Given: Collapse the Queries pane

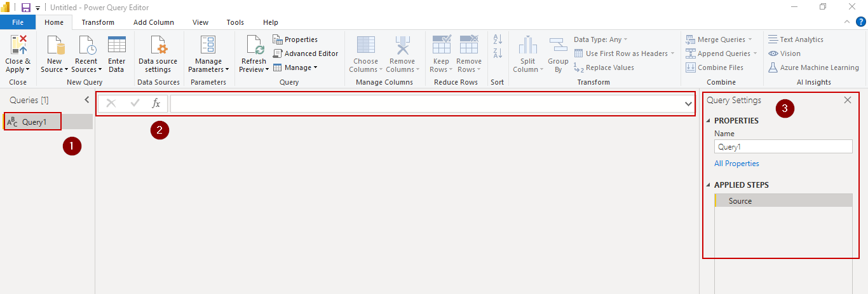Looking at the screenshot, I should [x=87, y=100].
